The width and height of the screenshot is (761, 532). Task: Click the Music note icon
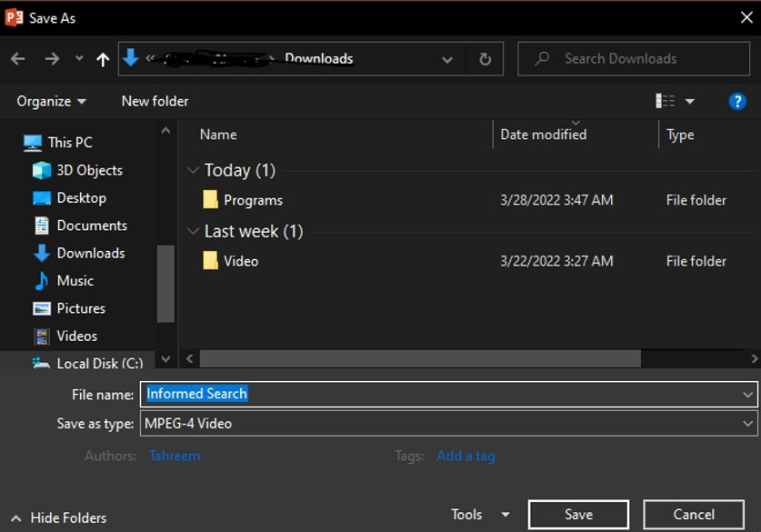pyautogui.click(x=42, y=281)
